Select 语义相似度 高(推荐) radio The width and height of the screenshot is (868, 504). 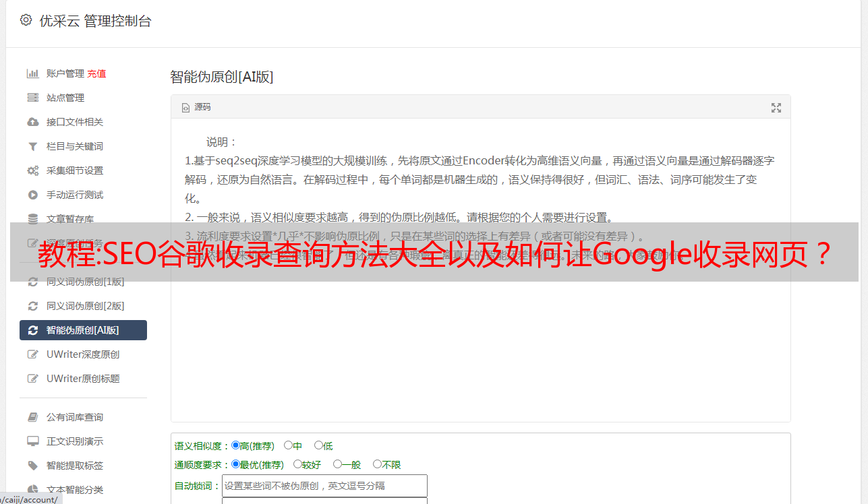coord(235,445)
